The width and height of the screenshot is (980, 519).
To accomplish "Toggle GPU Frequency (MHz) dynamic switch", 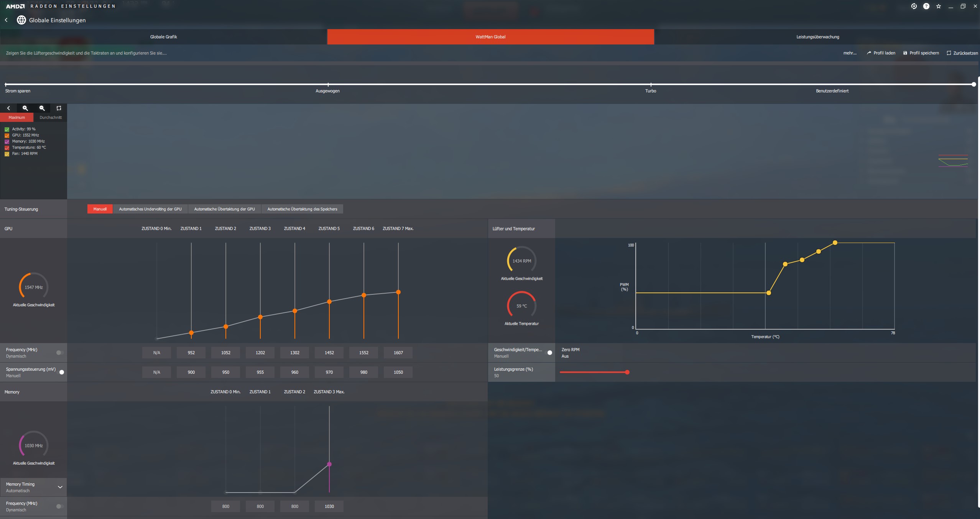I will (60, 353).
